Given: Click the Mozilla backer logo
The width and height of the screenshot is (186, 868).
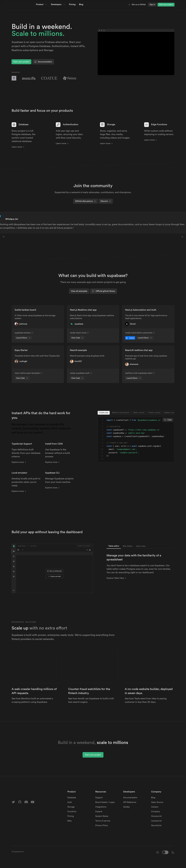Looking at the screenshot, I should pyautogui.click(x=29, y=78).
